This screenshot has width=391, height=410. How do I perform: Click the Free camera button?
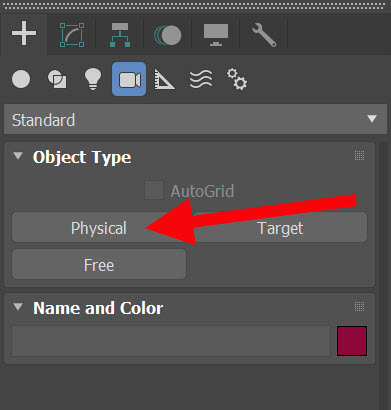point(99,264)
